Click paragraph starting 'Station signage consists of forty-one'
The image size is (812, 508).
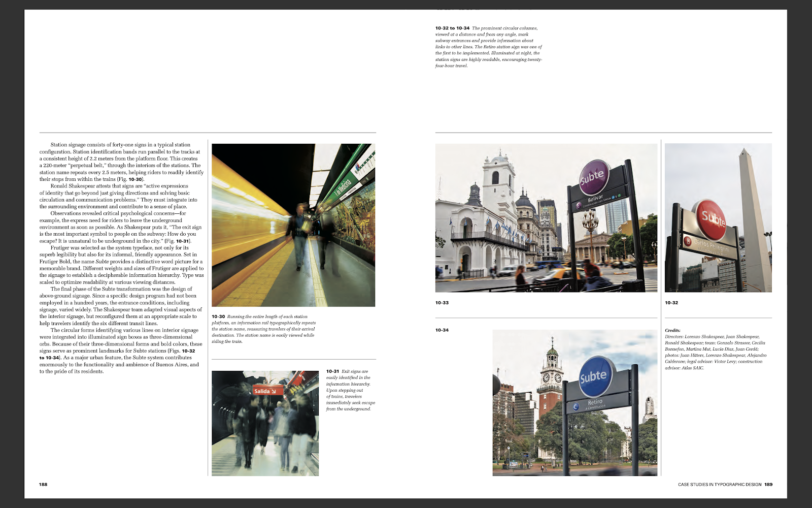(x=122, y=162)
